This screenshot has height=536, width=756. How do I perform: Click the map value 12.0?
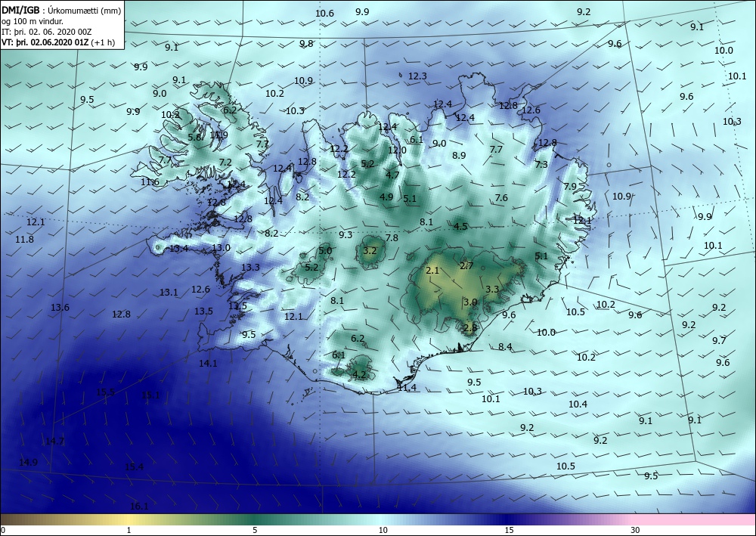(398, 150)
